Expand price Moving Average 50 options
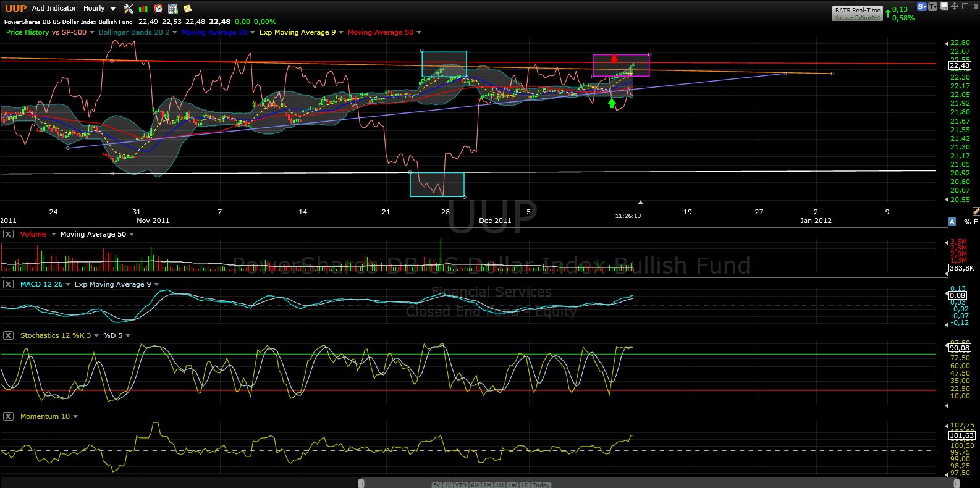980x488 pixels. click(419, 32)
